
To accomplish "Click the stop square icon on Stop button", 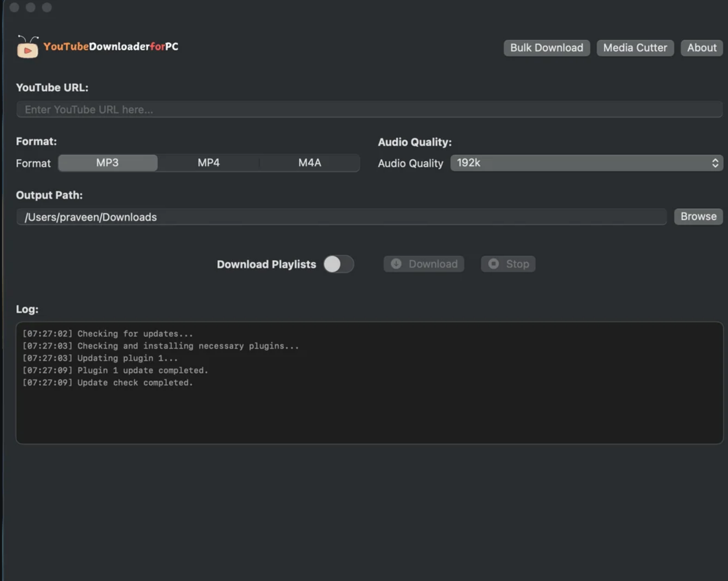I will (x=493, y=264).
